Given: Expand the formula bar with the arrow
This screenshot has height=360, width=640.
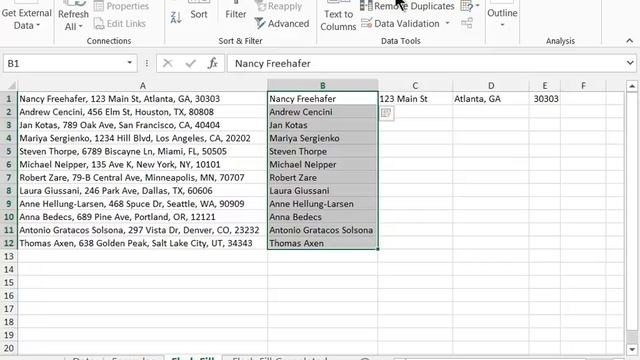Looking at the screenshot, I should click(x=630, y=63).
